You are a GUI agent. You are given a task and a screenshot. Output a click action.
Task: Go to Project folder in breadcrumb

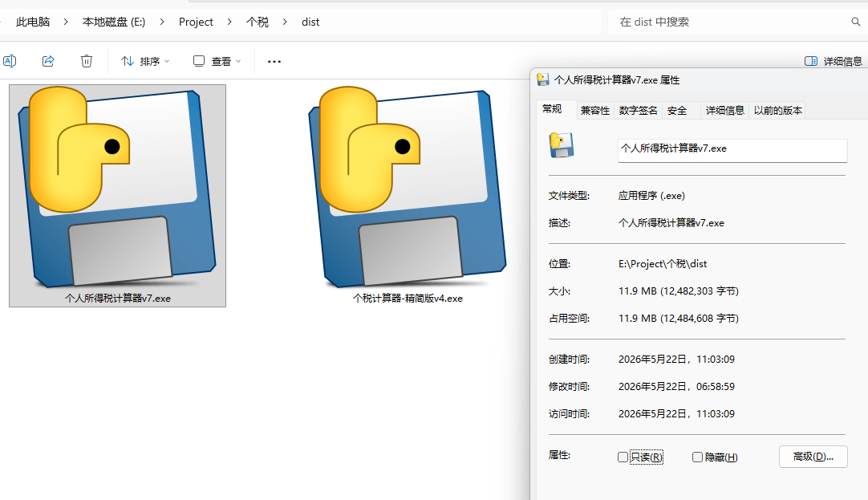tap(196, 22)
